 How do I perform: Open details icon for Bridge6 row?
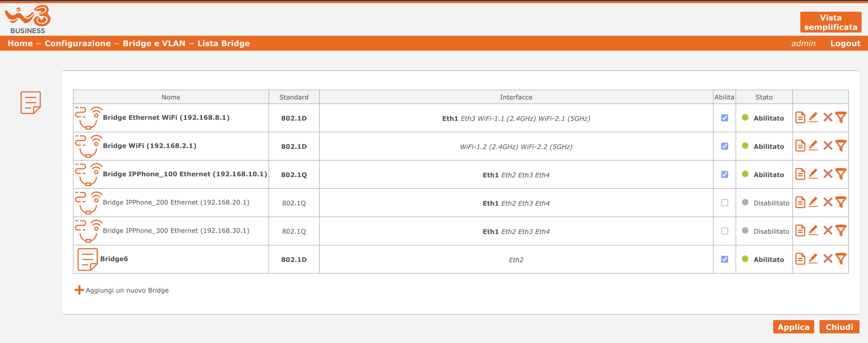(800, 259)
